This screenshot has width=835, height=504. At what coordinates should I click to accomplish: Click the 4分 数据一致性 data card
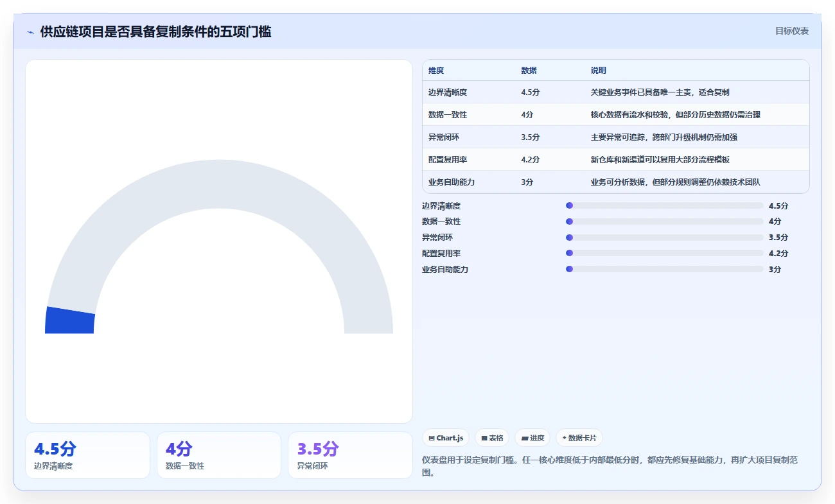219,455
